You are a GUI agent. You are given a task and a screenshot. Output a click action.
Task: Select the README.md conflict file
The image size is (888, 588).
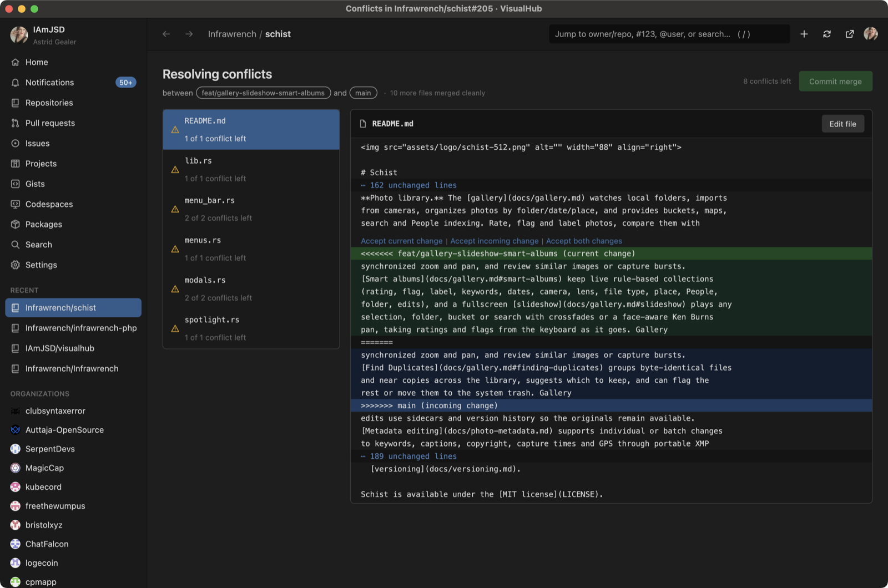251,129
